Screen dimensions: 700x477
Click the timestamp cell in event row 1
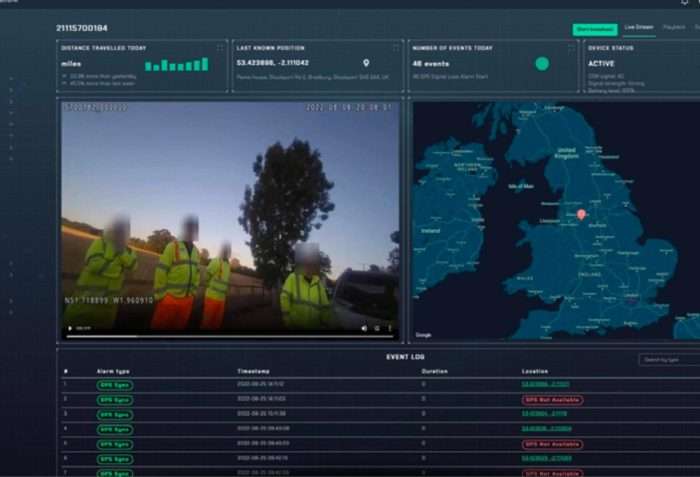click(261, 384)
